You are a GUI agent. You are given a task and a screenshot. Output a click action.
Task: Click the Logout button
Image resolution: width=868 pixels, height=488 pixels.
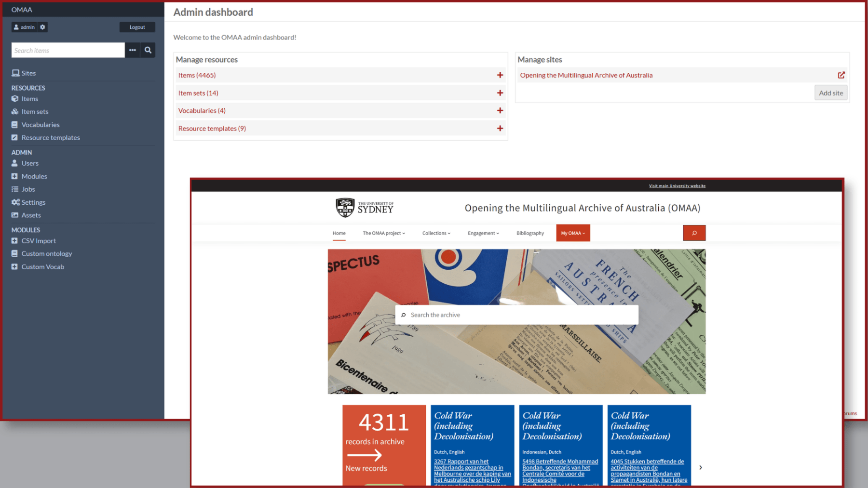tap(137, 27)
